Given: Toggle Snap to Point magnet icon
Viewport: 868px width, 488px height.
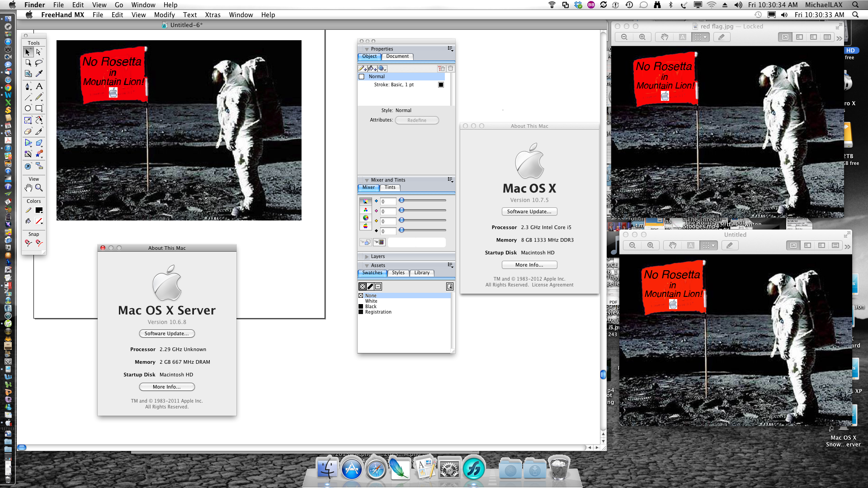Looking at the screenshot, I should (28, 243).
